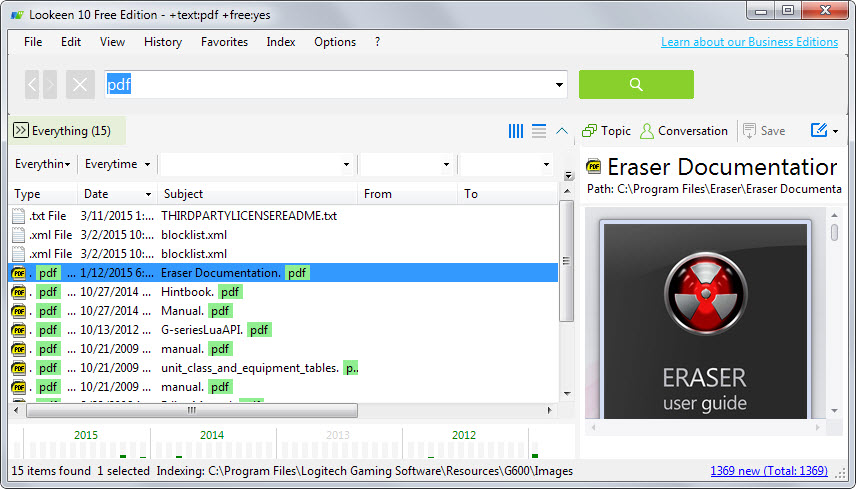Screen dimensions: 856x489
Task: Collapse the filter bar with the up chevron
Action: [562, 131]
